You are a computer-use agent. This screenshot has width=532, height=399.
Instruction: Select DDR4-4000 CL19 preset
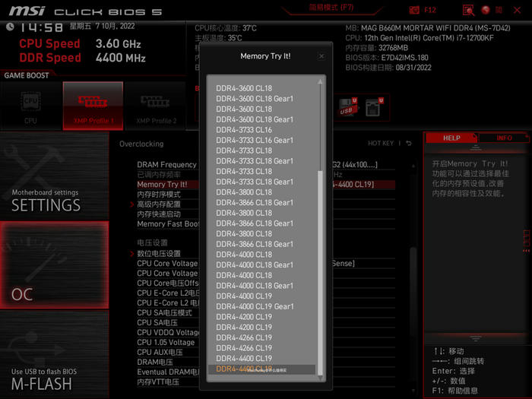click(x=244, y=296)
